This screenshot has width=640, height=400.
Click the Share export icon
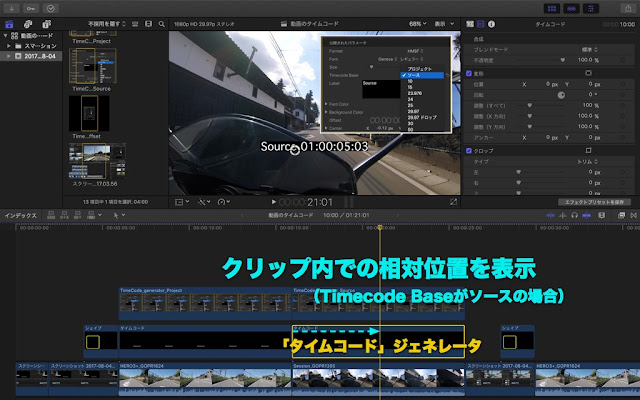[x=628, y=8]
